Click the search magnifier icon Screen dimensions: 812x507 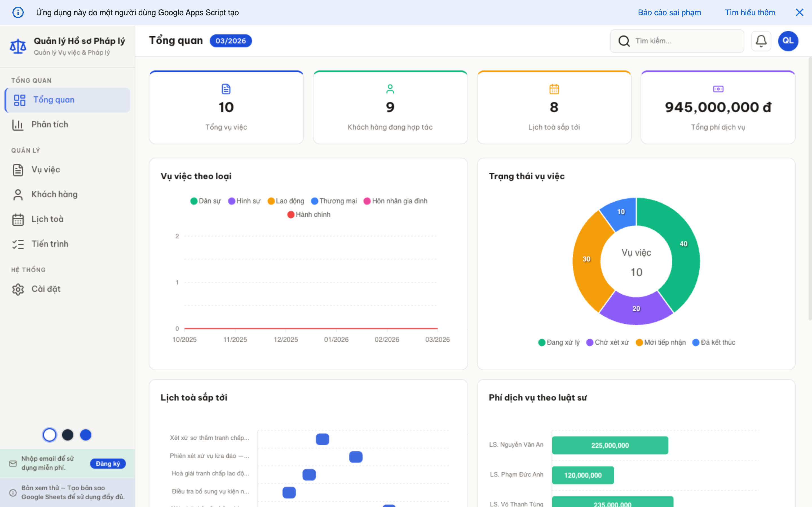pos(624,41)
